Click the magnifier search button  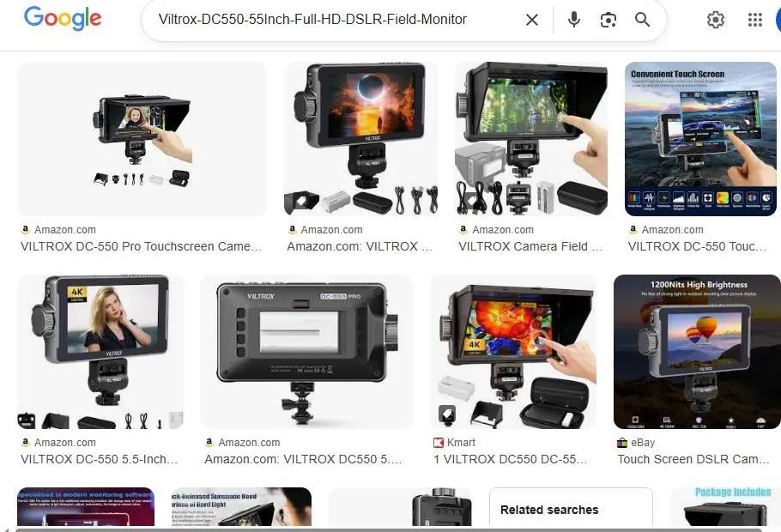[x=642, y=20]
